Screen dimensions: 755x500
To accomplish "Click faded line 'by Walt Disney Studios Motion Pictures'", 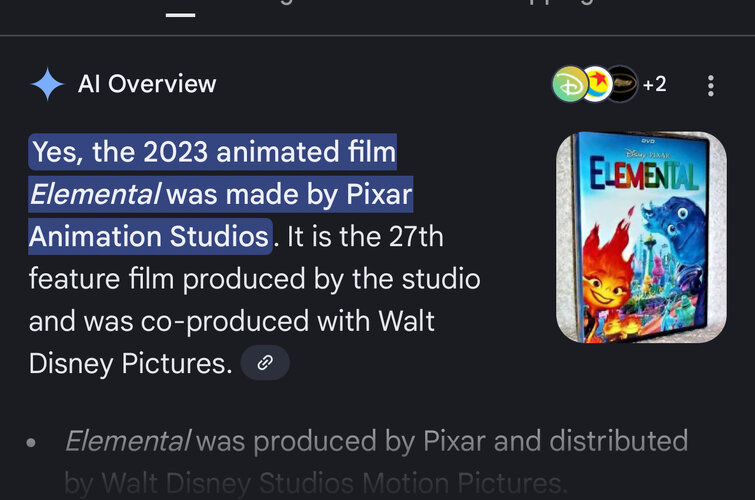I will (315, 483).
